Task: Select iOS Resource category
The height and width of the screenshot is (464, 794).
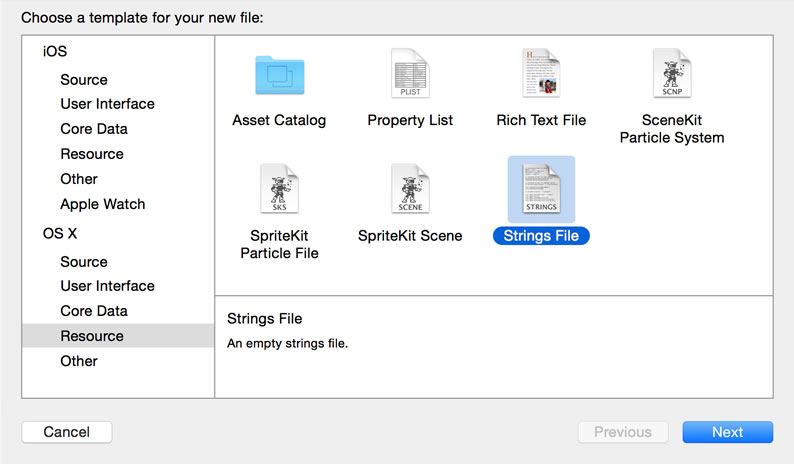Action: coord(92,154)
